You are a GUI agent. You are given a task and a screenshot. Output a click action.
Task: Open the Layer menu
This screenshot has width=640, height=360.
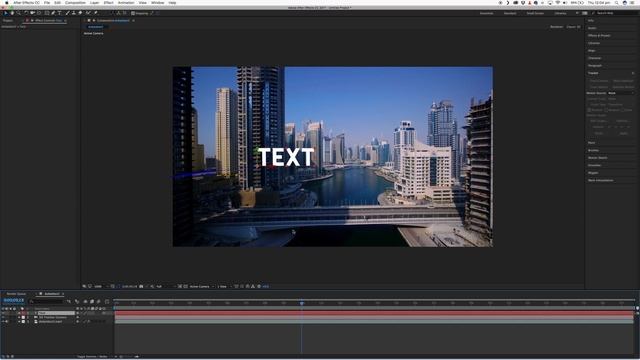94,2
